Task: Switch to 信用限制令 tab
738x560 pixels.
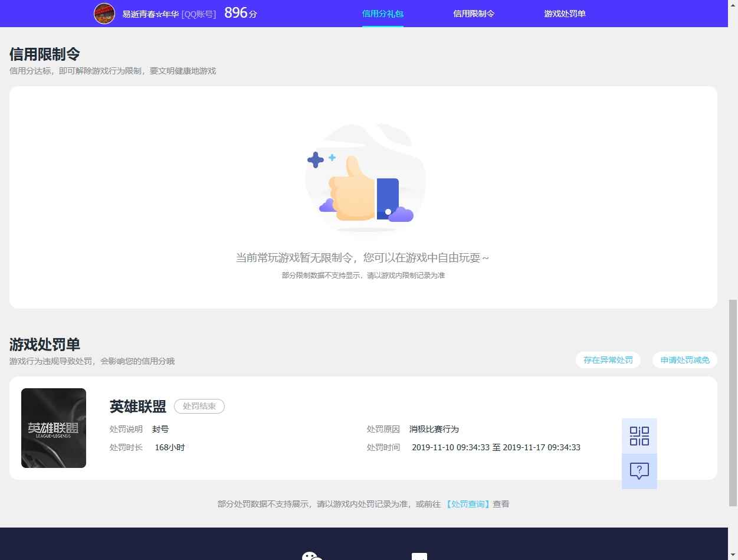Action: tap(474, 14)
